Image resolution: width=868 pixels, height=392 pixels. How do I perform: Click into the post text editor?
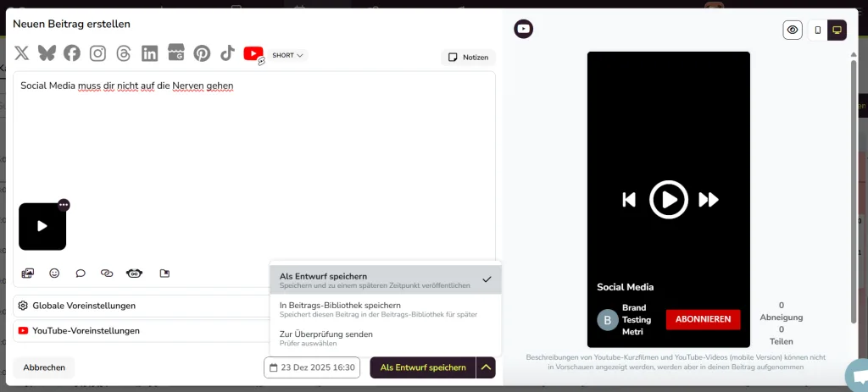tap(254, 138)
